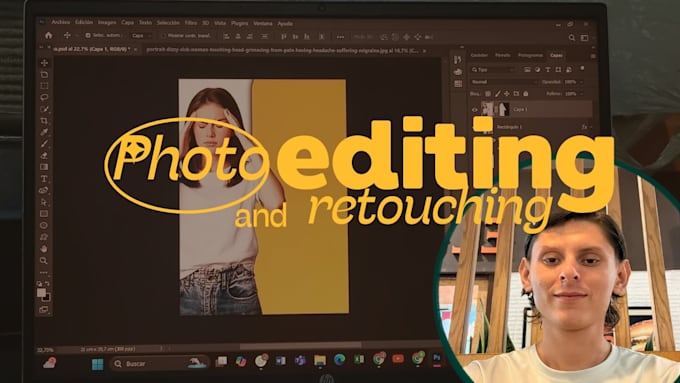Select the Lasso tool

pos(44,98)
